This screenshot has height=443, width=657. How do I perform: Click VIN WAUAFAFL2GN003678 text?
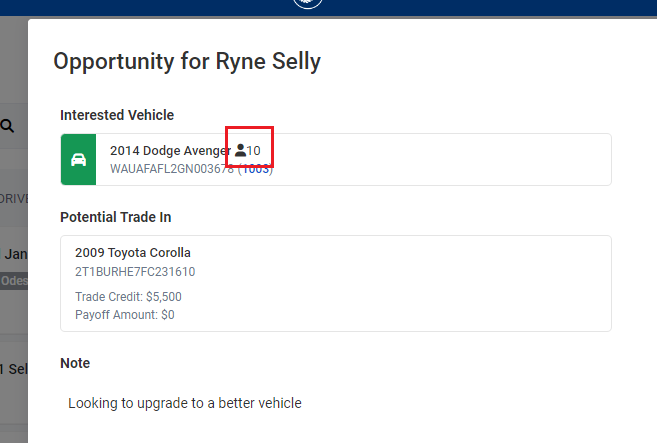(172, 169)
